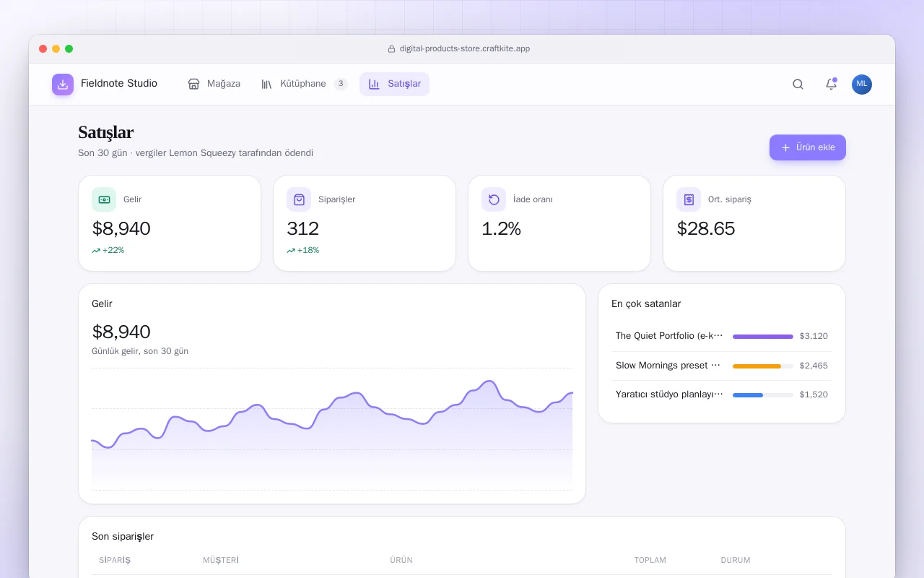The height and width of the screenshot is (578, 924).
Task: Open the notifications bell icon
Action: point(831,85)
